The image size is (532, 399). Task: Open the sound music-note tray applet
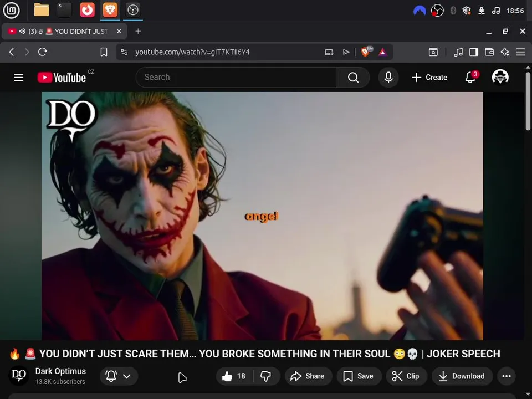tap(495, 11)
